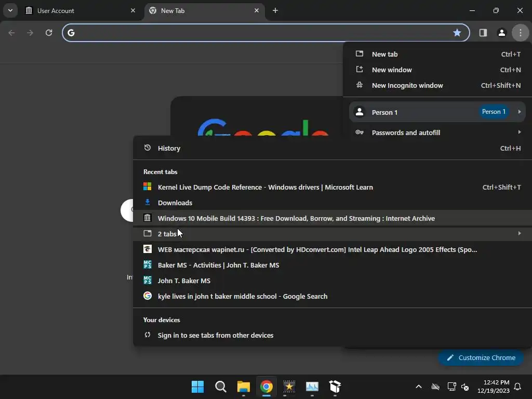Open the star filmstrip app on taskbar
The image size is (532, 399).
289,387
